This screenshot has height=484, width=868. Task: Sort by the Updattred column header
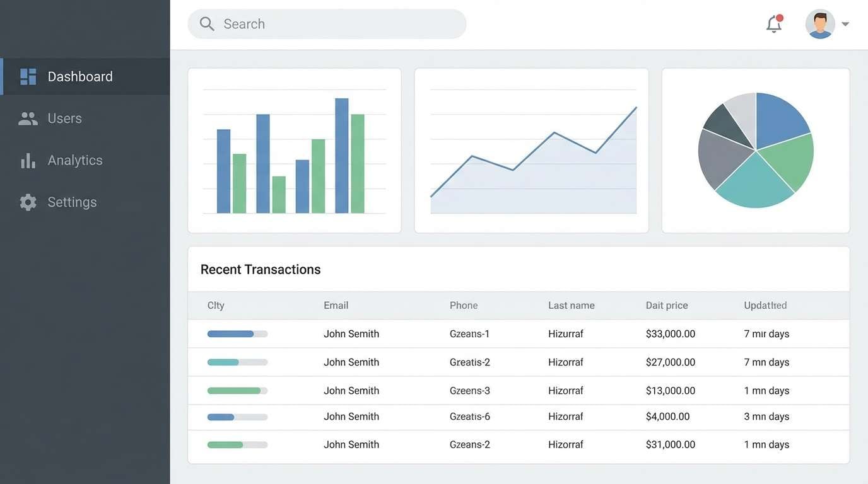pyautogui.click(x=765, y=305)
